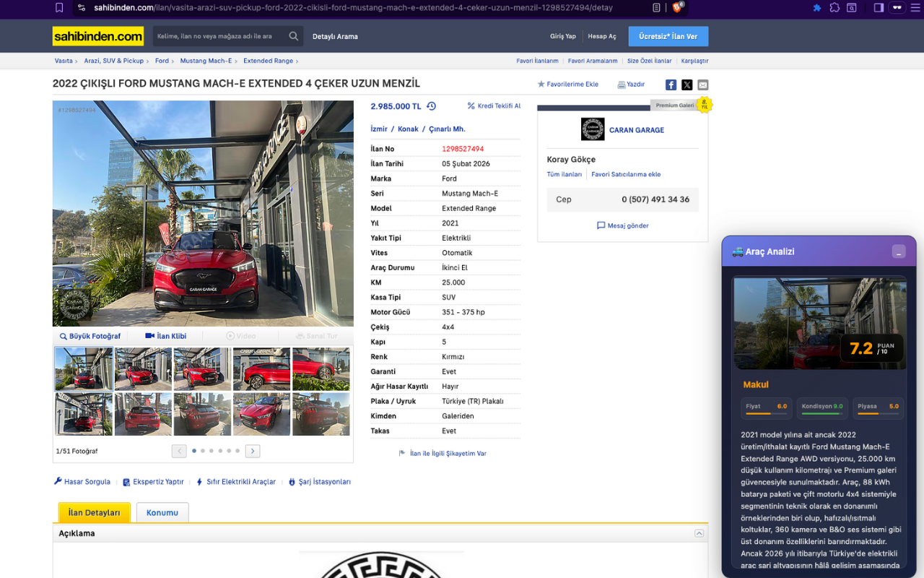The image size is (924, 578).
Task: Click the Piyasa 5.0 score card
Action: tap(878, 408)
